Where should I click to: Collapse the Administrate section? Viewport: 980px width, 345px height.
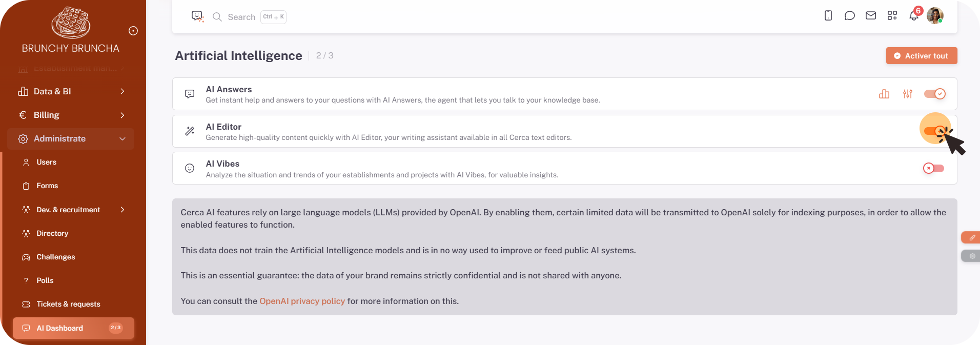(71, 138)
